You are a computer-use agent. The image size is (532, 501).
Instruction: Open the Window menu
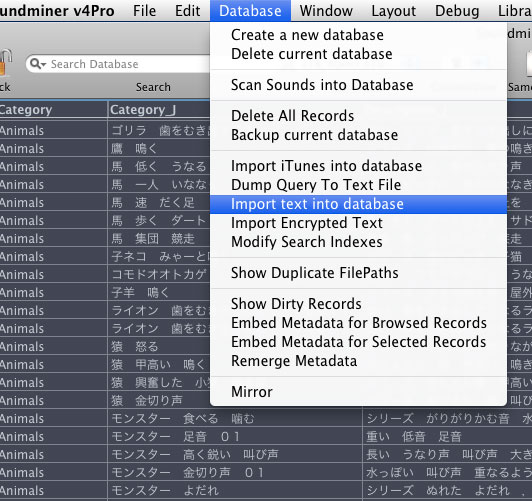coord(326,11)
